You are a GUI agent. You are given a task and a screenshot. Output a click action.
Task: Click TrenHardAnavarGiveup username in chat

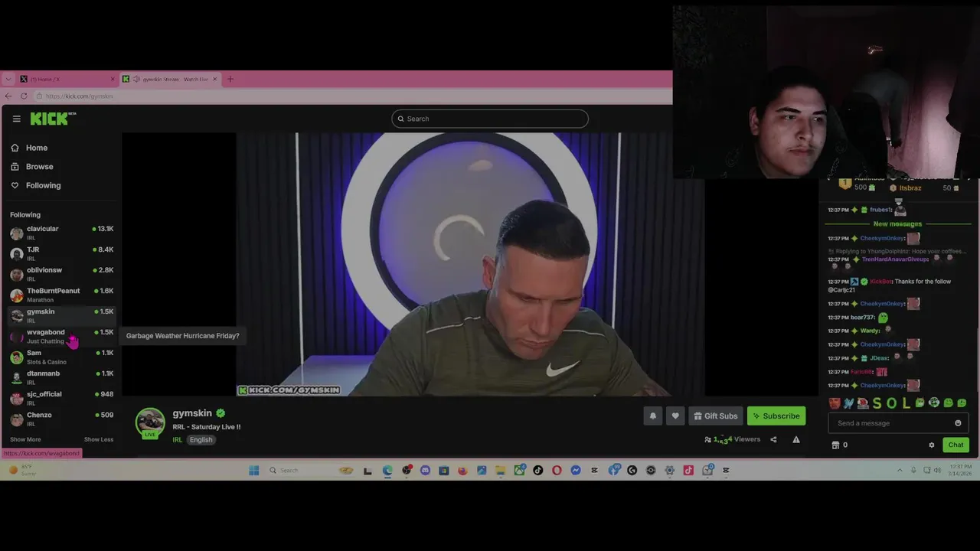click(895, 259)
